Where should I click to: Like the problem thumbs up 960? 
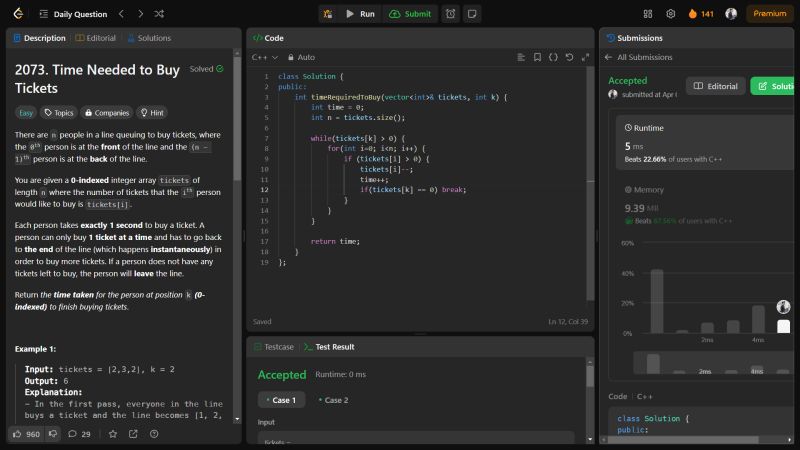point(26,434)
